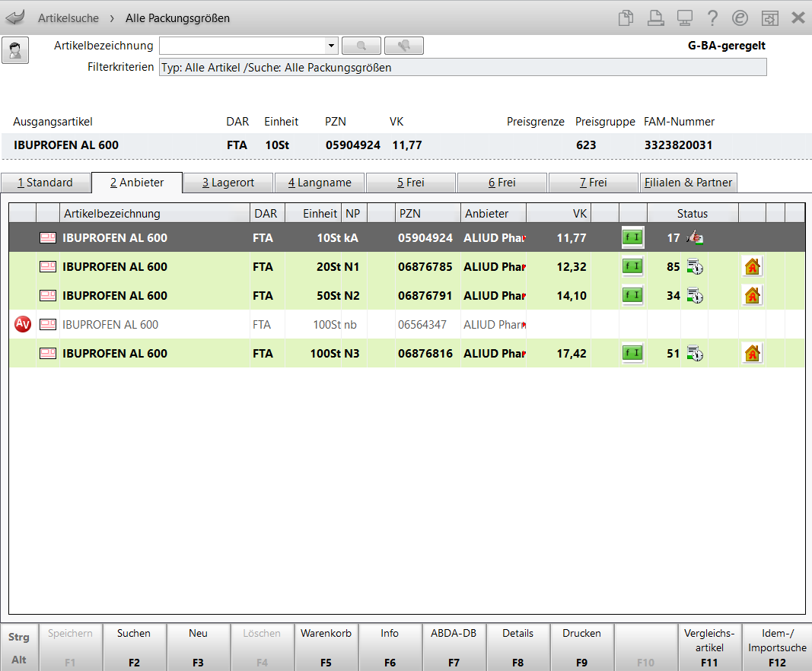Click the window export icon in title bar

[769, 18]
